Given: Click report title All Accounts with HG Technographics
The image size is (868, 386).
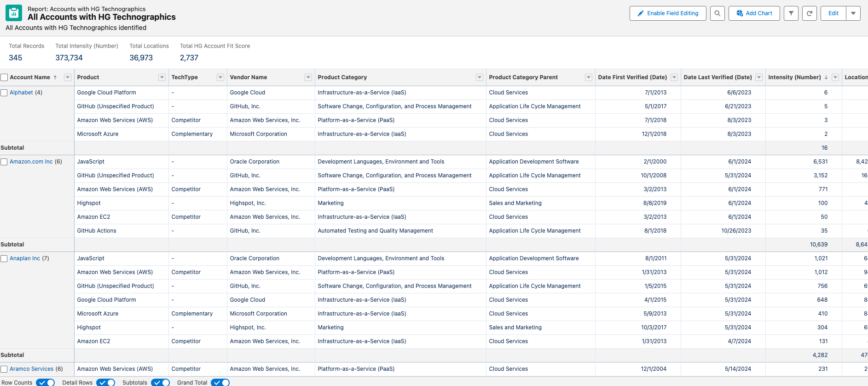Looking at the screenshot, I should 102,17.
